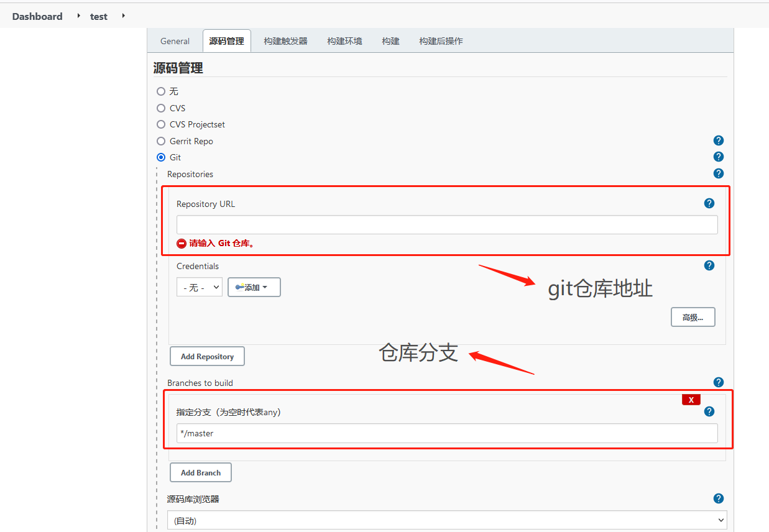The image size is (769, 532).
Task: Choose Gerrit Repo radio option
Action: (161, 141)
